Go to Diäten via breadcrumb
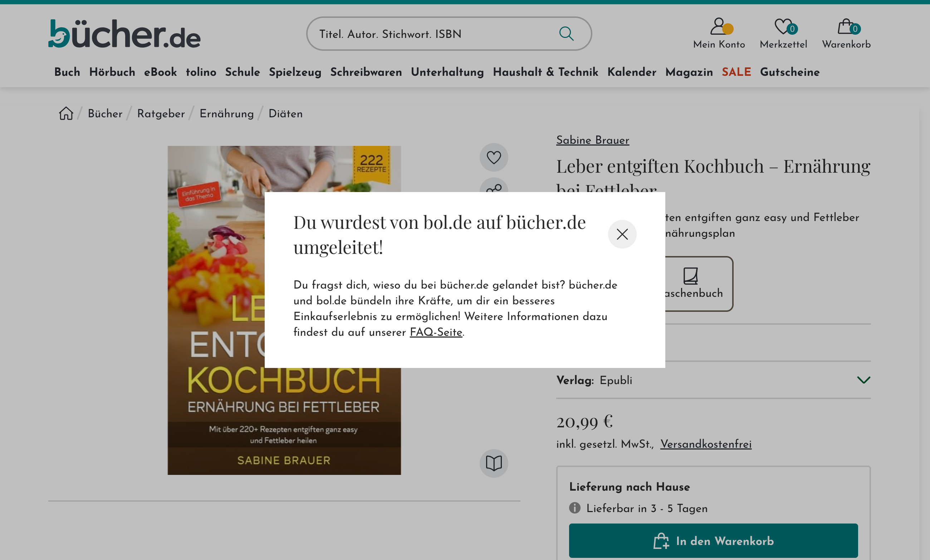 click(x=285, y=114)
